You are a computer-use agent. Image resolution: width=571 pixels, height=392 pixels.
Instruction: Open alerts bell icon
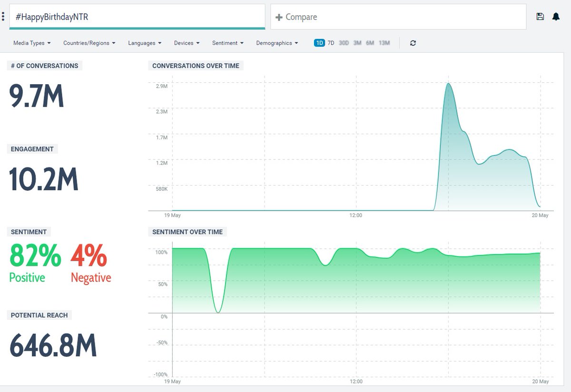pos(556,17)
